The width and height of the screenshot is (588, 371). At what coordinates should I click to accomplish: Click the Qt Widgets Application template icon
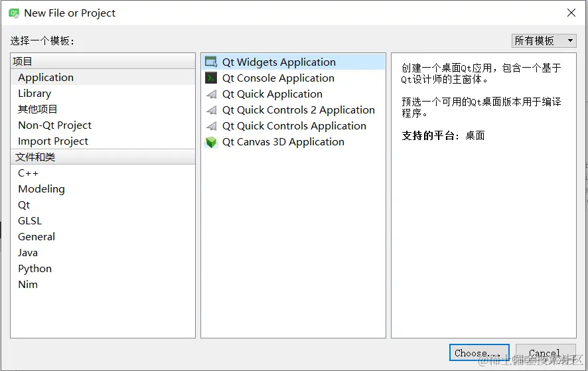coord(211,62)
